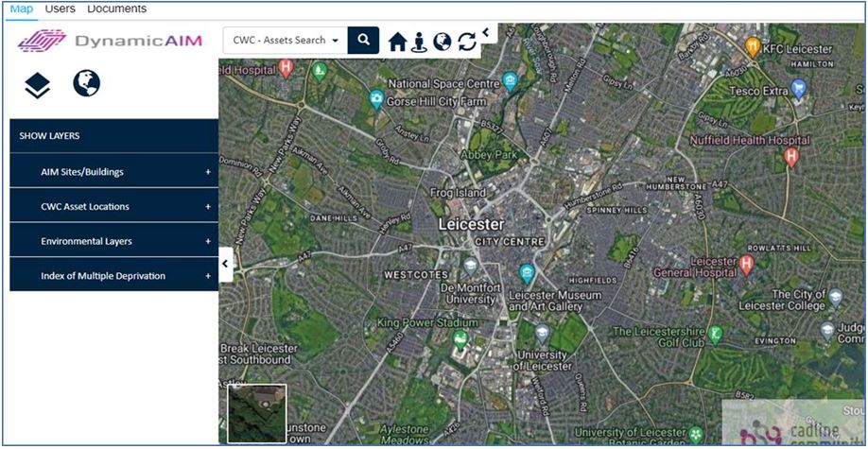
Task: Expand the AIM Sites/Buildings layer group
Action: 114,172
